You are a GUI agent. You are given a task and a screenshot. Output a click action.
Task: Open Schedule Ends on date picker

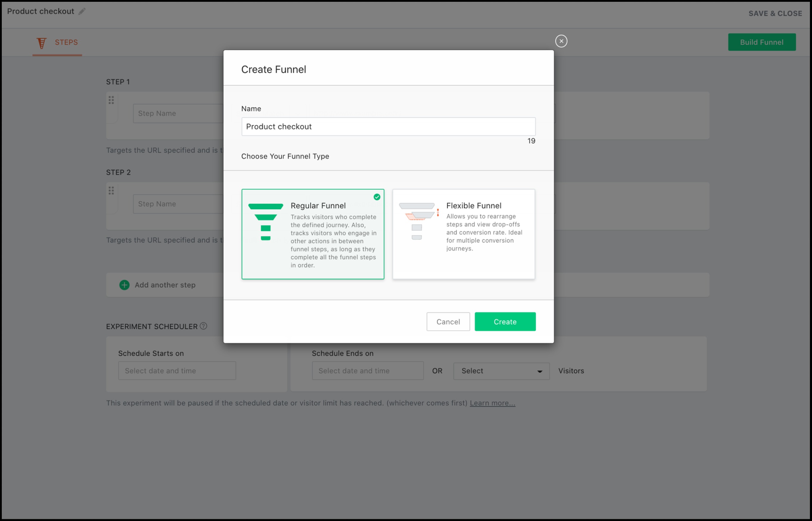tap(367, 371)
